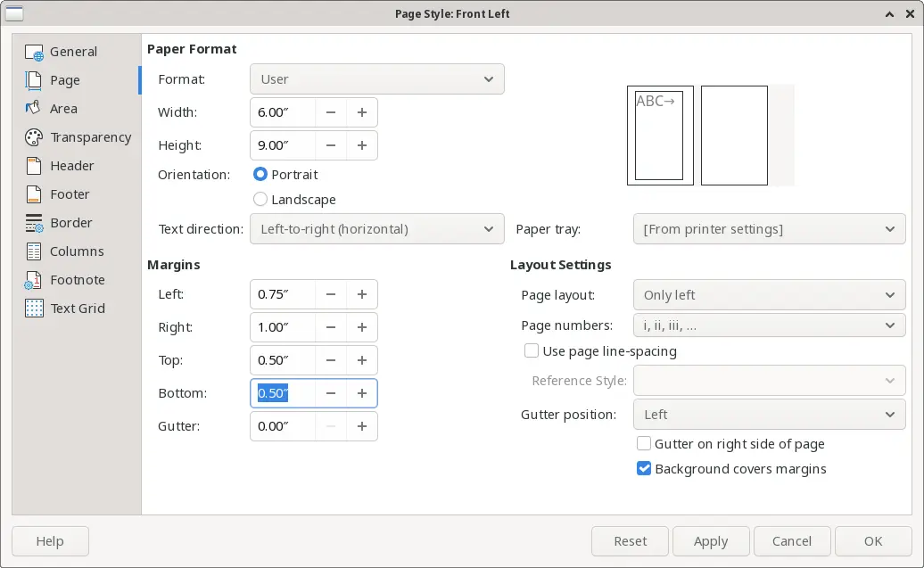Click the General tab icon
Image resolution: width=924 pixels, height=568 pixels.
point(34,52)
